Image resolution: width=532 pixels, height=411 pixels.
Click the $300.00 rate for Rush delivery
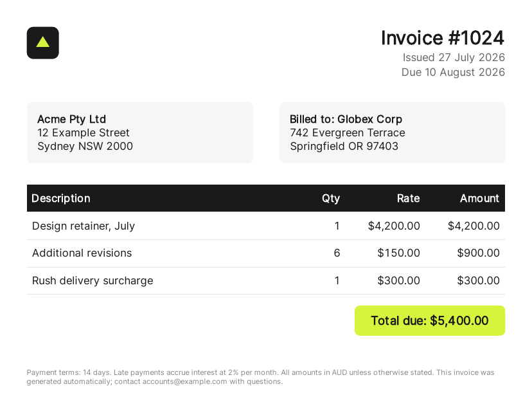(x=398, y=280)
